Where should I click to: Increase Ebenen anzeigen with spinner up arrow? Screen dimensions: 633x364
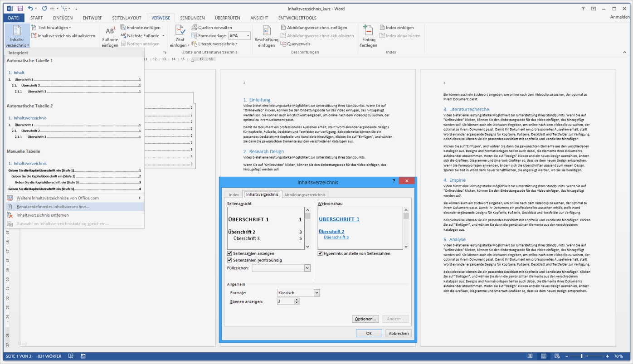pos(297,299)
